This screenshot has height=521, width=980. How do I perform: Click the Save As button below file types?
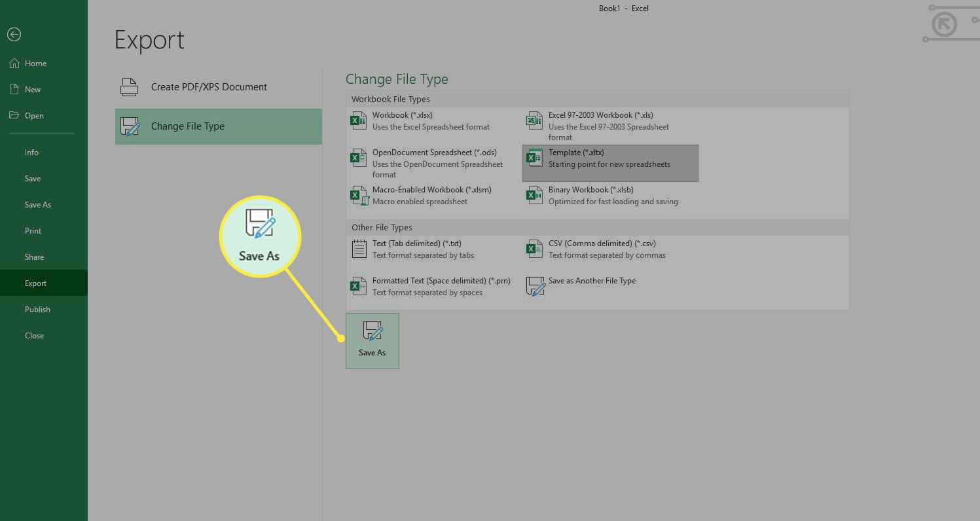coord(372,341)
